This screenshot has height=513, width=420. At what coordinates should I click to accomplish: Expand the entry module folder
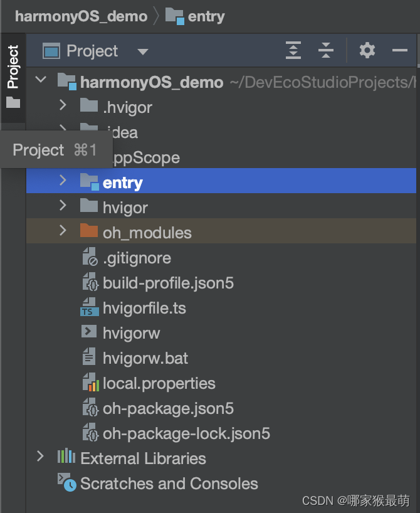coord(62,181)
